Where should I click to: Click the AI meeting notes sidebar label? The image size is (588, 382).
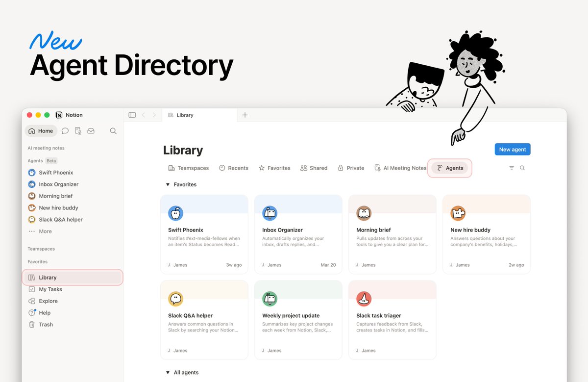point(46,148)
